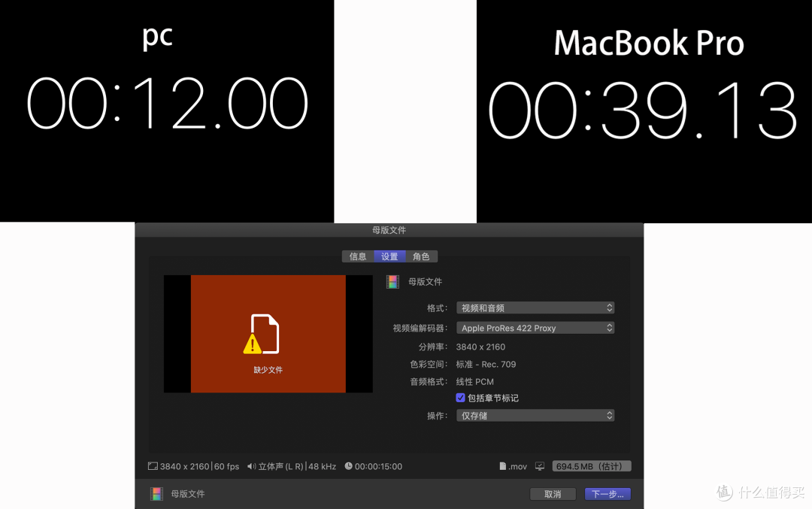Click the 分辨率 value 3840 x 2160
Image resolution: width=812 pixels, height=509 pixels.
[480, 347]
